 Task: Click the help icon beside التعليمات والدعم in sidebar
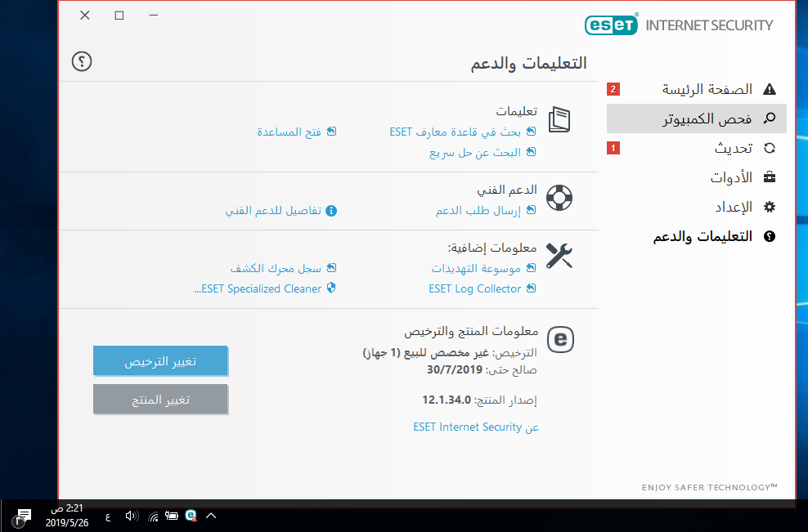point(770,236)
